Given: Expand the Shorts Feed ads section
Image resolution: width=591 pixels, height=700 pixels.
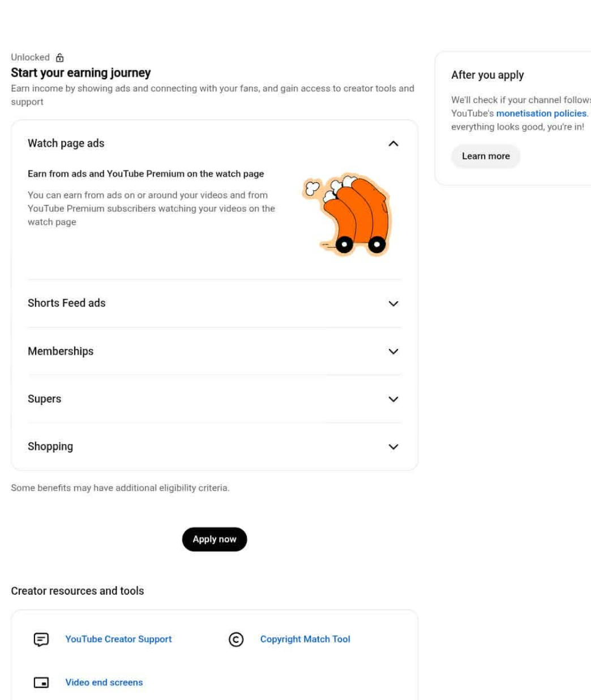Looking at the screenshot, I should (x=393, y=304).
